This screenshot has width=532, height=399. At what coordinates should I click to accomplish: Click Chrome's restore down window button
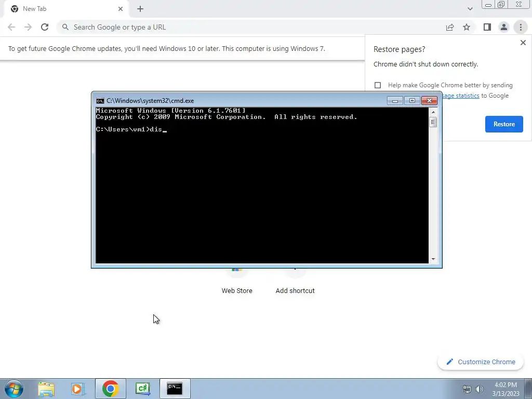click(x=501, y=5)
